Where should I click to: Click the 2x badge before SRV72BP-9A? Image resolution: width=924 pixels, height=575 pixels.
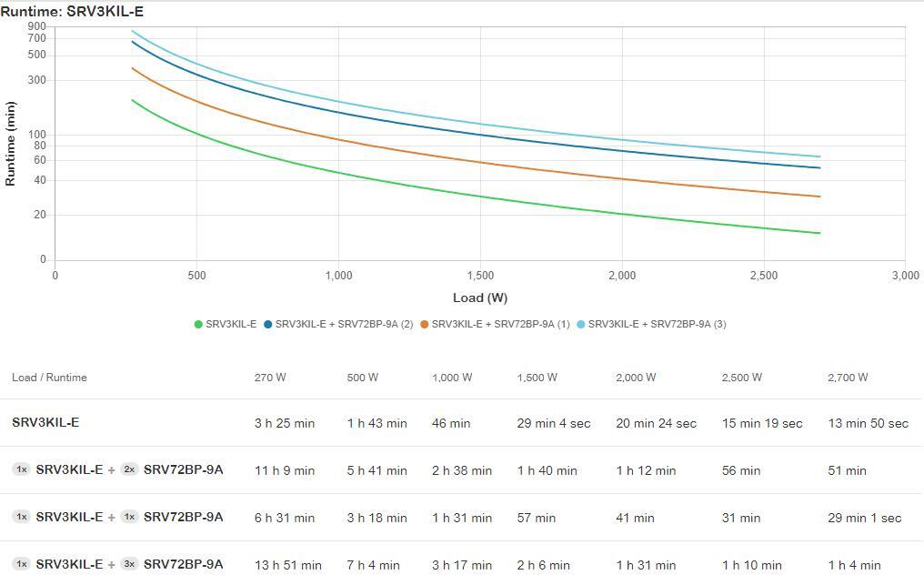point(129,469)
